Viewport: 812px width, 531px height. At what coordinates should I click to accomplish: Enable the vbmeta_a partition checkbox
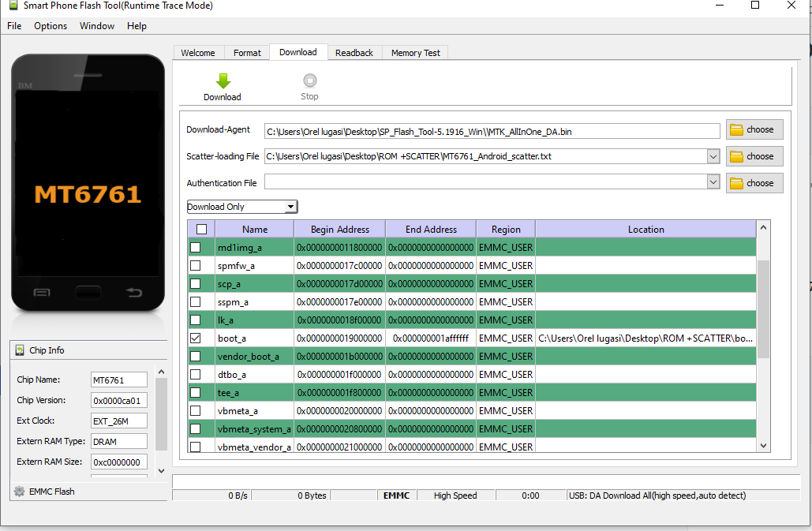pos(196,411)
